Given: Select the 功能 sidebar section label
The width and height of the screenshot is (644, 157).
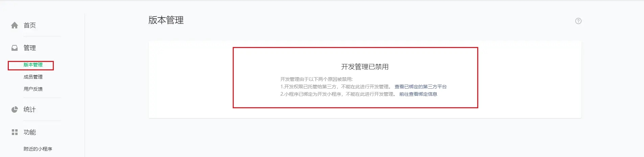Looking at the screenshot, I should point(30,132).
